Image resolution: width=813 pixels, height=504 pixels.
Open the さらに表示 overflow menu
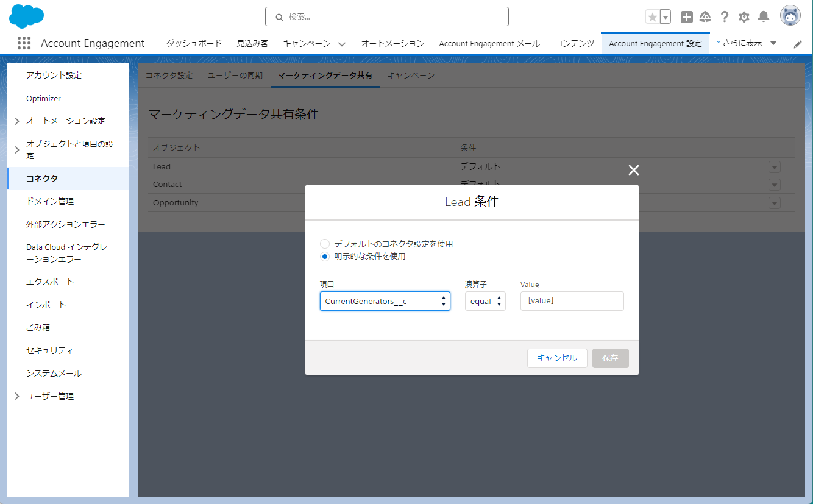click(x=747, y=43)
